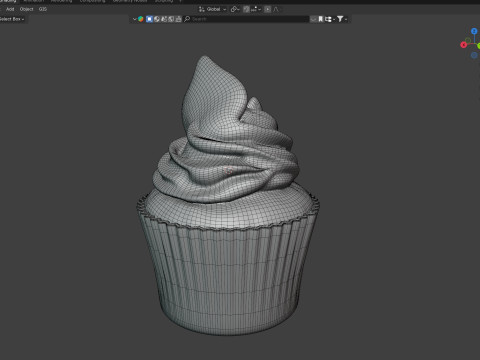The width and height of the screenshot is (480, 360).
Task: Click the blue Z axis on the navigation gizmo
Action: (474, 31)
